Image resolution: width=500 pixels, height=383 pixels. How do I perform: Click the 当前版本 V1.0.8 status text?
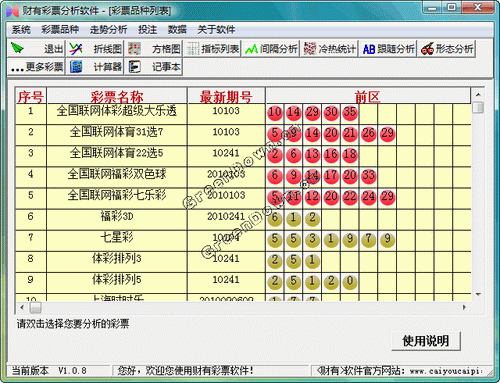(49, 371)
